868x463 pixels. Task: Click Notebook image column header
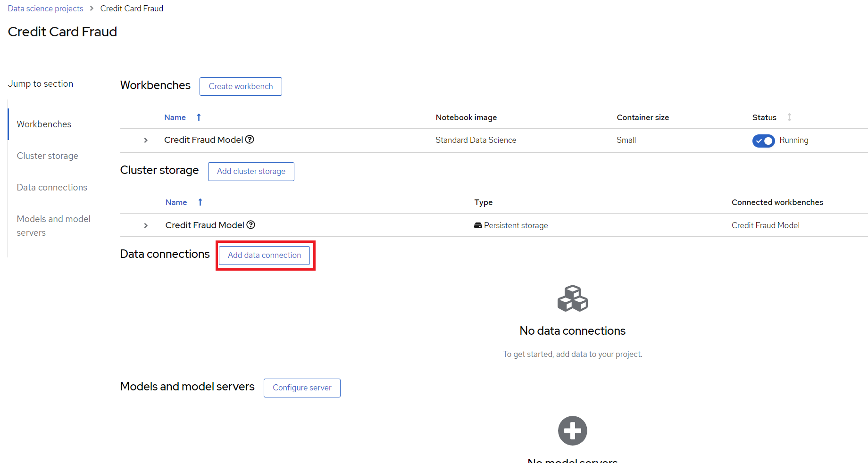point(466,117)
